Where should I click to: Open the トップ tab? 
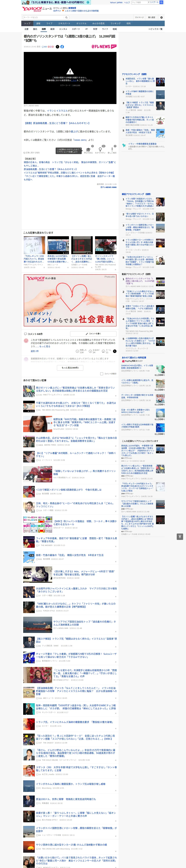[27, 23]
